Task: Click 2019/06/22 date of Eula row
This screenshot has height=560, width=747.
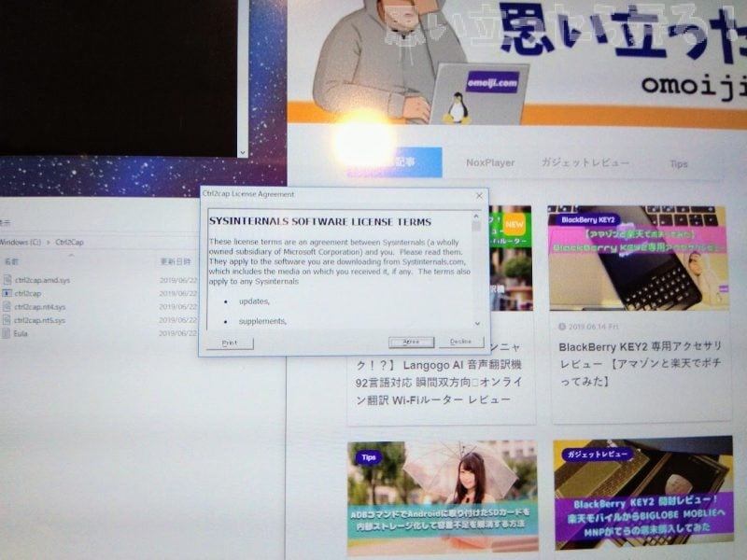Action: (177, 333)
